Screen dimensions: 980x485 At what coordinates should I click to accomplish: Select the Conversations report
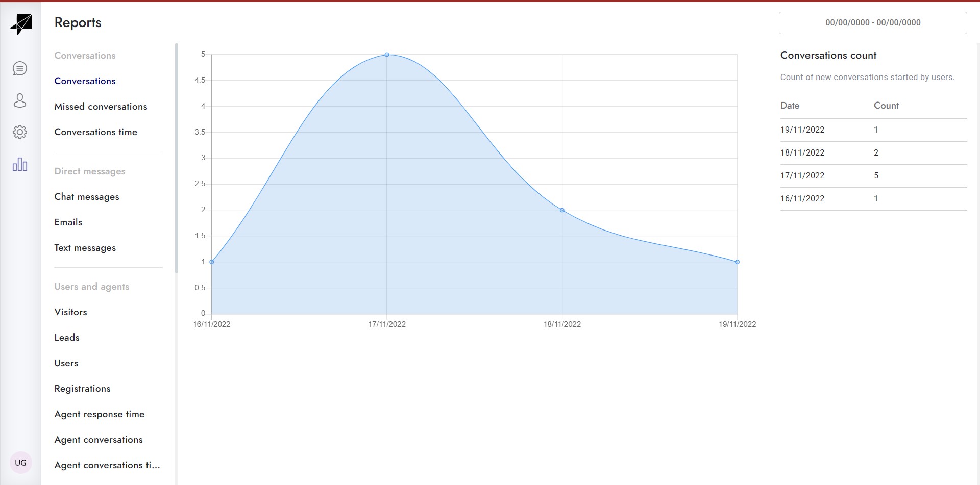pos(85,81)
